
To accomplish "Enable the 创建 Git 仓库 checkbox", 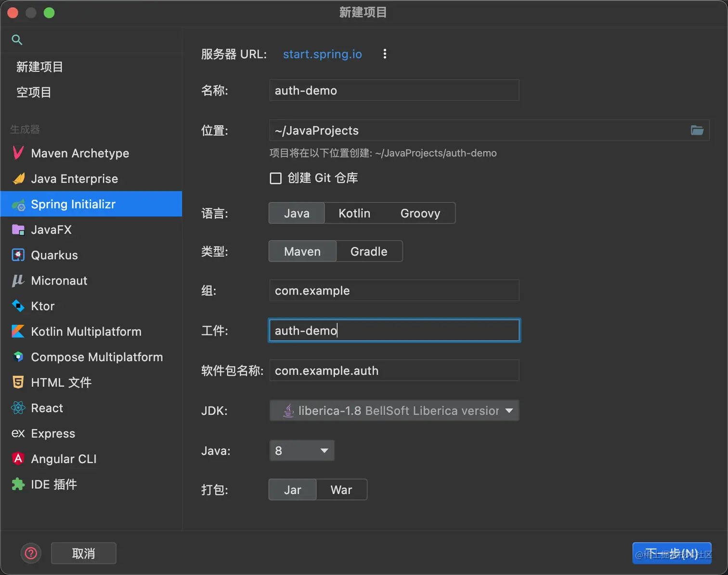I will click(275, 178).
